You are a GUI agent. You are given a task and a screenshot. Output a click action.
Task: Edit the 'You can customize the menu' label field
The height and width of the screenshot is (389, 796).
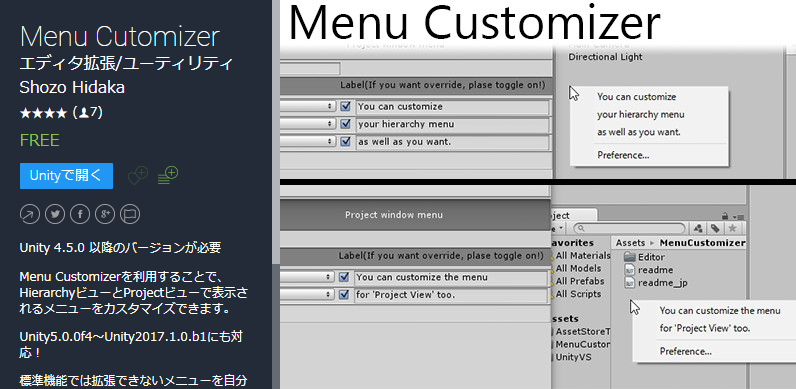(x=451, y=278)
